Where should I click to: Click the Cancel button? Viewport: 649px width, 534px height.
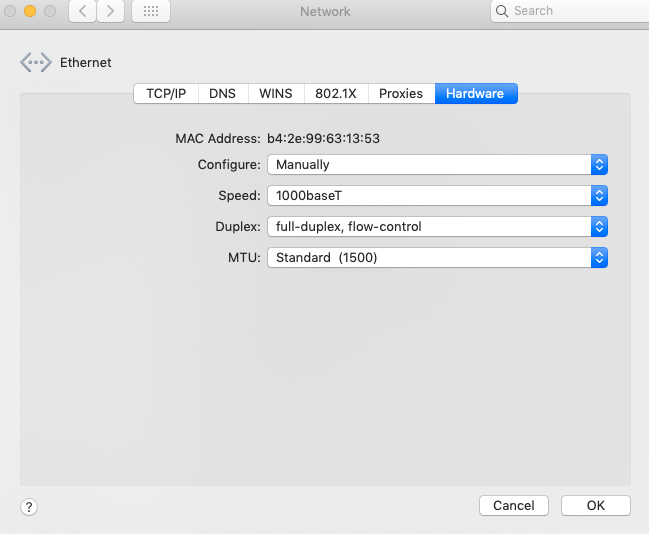514,505
